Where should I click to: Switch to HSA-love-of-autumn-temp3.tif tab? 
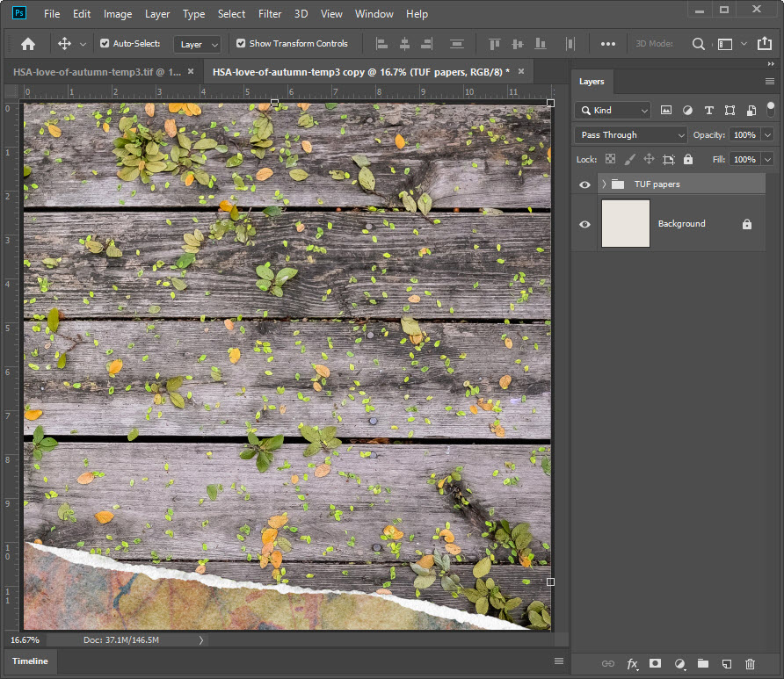(x=97, y=72)
